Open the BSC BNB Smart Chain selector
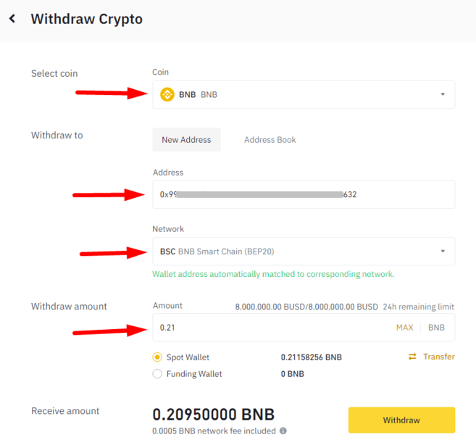The height and width of the screenshot is (448, 476). point(304,252)
